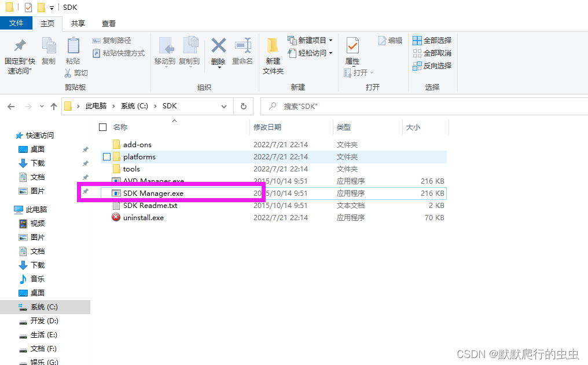This screenshot has height=365, width=588.
Task: Refresh the SDK folder view
Action: coord(244,106)
